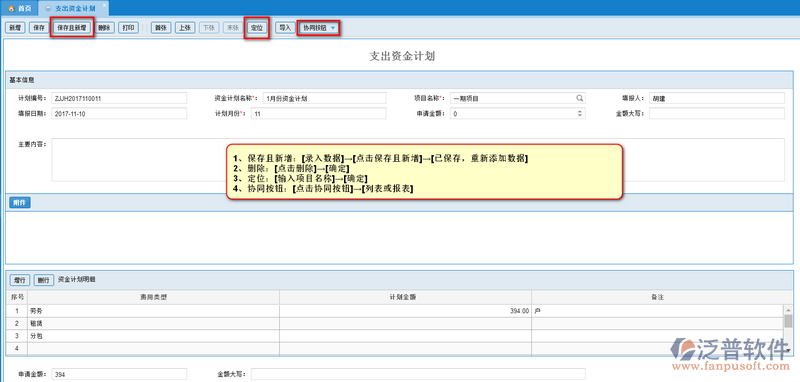This screenshot has width=800, height=382.
Task: Click the 申请金额 field showing 0
Action: 517,114
